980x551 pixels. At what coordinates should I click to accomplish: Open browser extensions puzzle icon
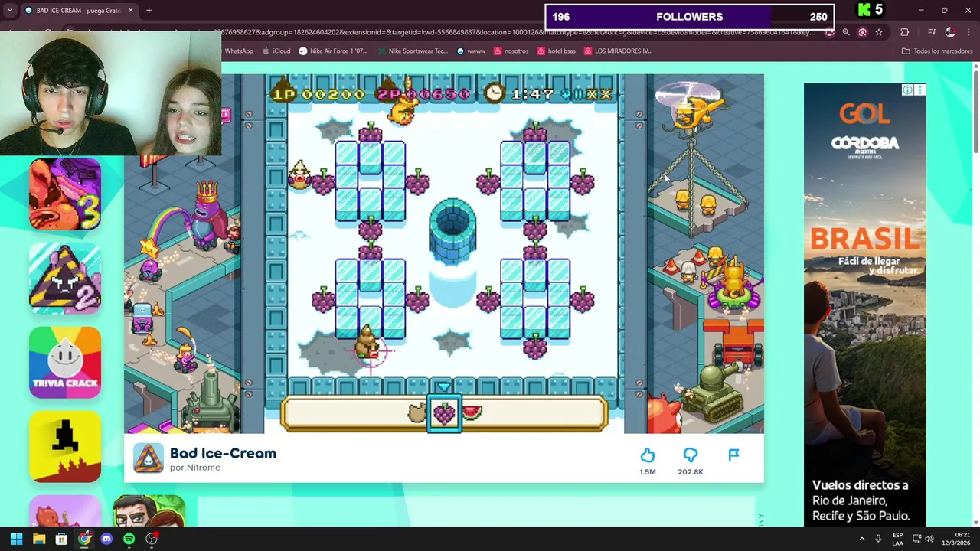tap(904, 32)
